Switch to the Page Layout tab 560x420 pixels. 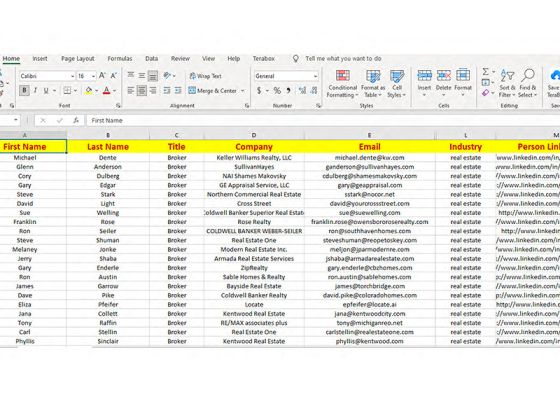pos(78,59)
